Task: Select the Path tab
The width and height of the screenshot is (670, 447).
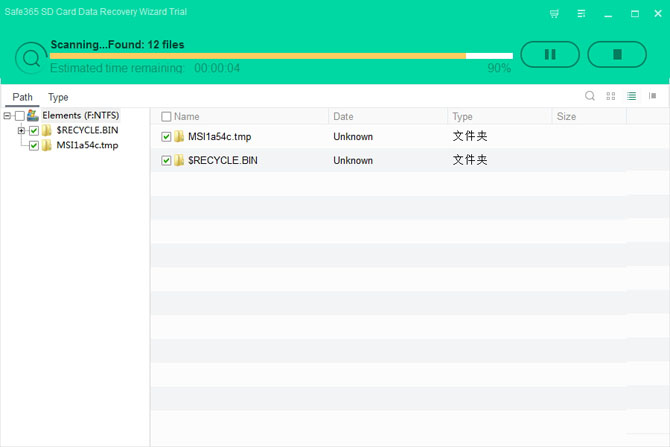Action: click(22, 97)
